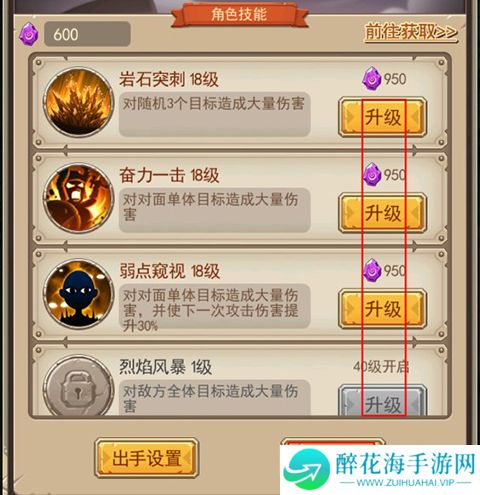The height and width of the screenshot is (495, 480).
Task: Click the gem icon beside 奋力一击's cost
Action: (x=372, y=174)
